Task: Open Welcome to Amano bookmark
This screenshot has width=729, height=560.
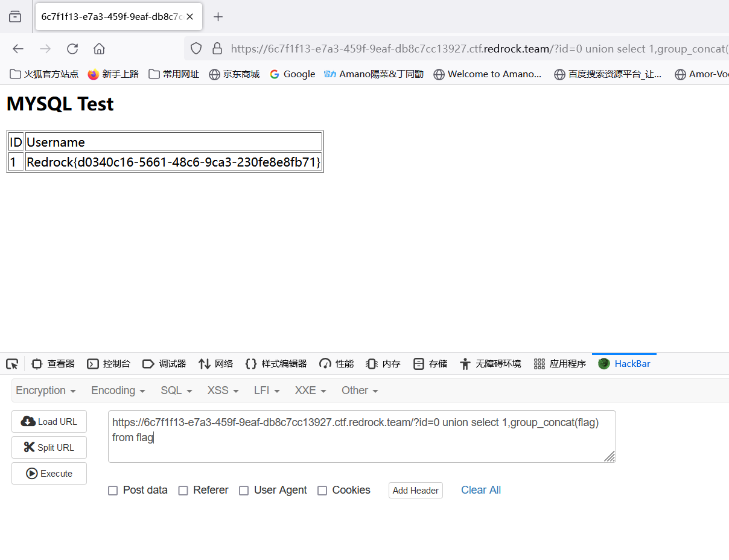Action: pyautogui.click(x=488, y=74)
